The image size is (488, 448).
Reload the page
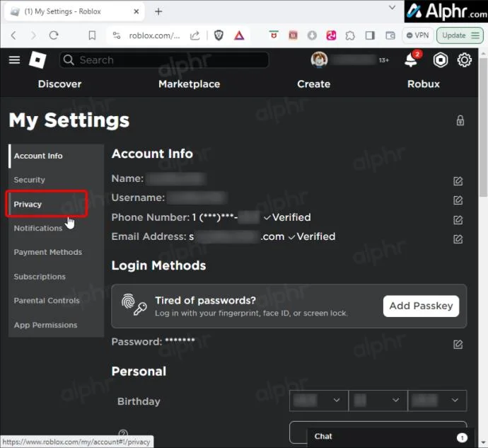[x=54, y=35]
